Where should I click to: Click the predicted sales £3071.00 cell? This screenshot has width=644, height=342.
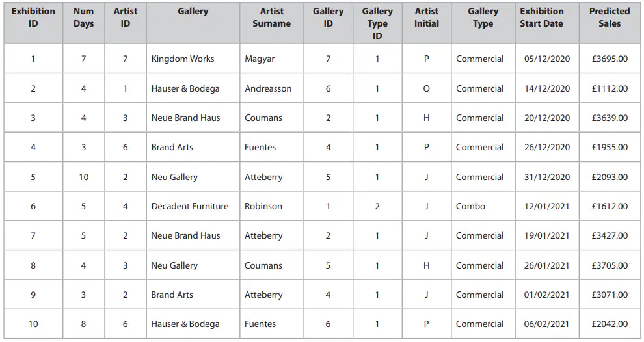(610, 295)
